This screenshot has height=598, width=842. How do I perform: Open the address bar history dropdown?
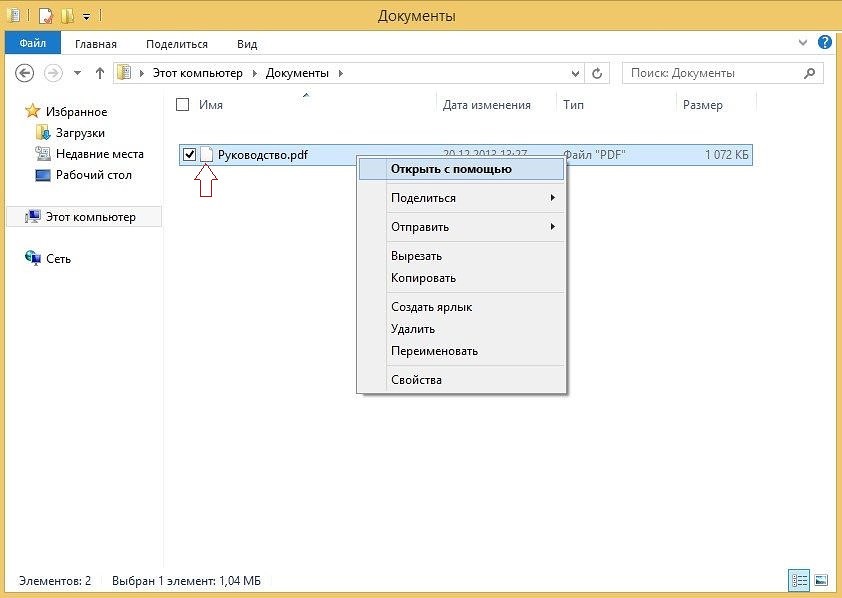pos(575,74)
